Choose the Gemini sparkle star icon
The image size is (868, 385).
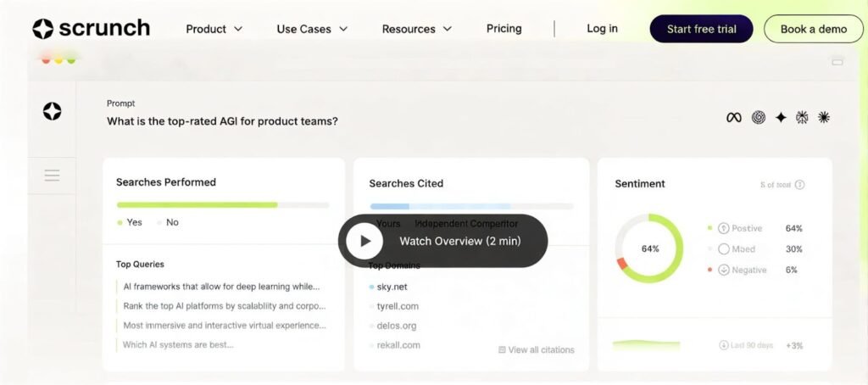pos(781,118)
